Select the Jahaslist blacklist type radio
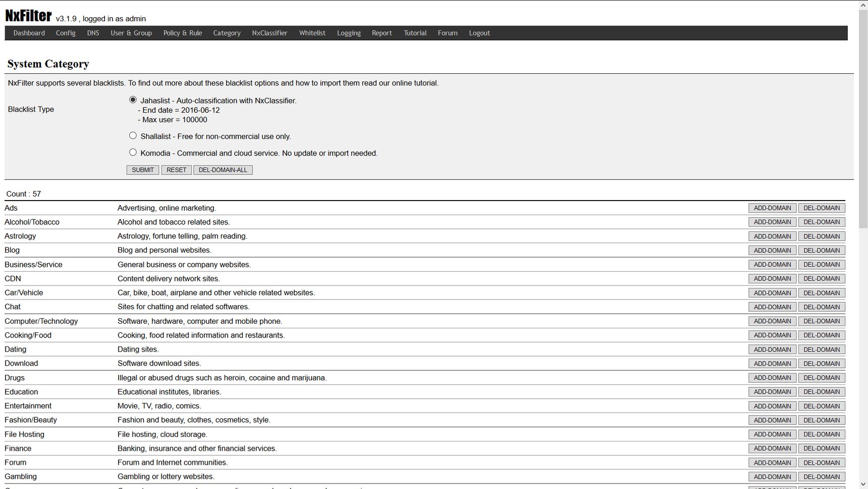 [x=133, y=100]
